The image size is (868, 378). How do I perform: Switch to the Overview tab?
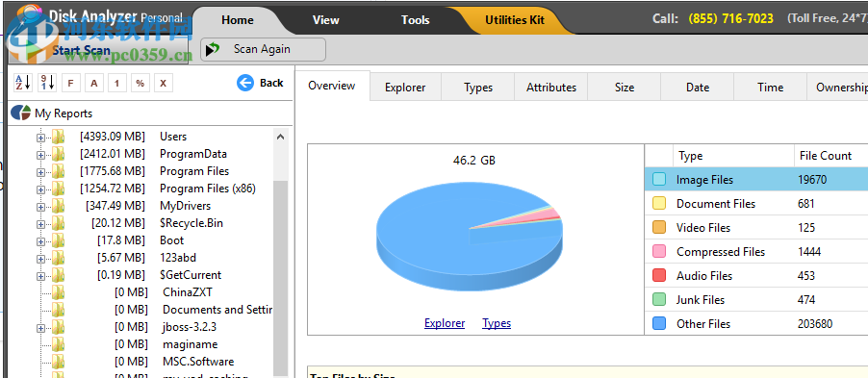(332, 86)
